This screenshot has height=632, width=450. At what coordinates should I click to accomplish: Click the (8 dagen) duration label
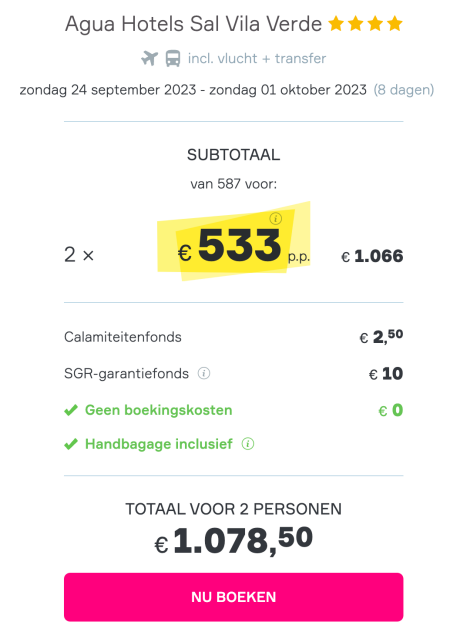coord(404,89)
